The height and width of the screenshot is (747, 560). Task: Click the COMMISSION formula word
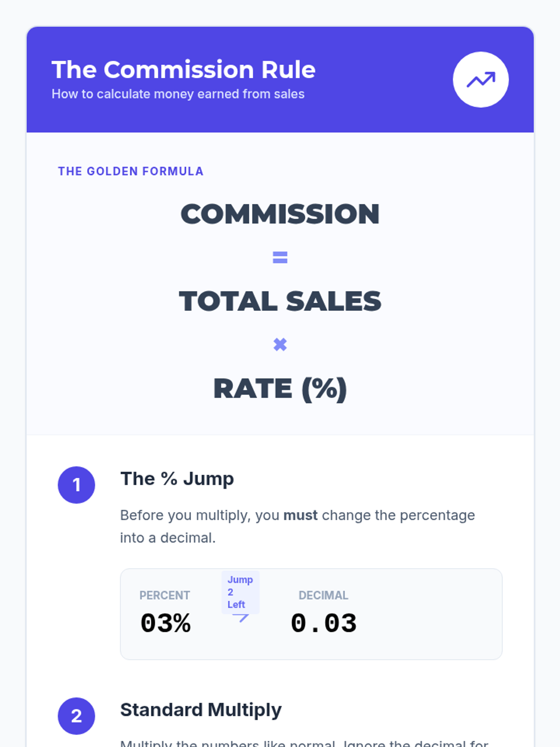coord(280,214)
